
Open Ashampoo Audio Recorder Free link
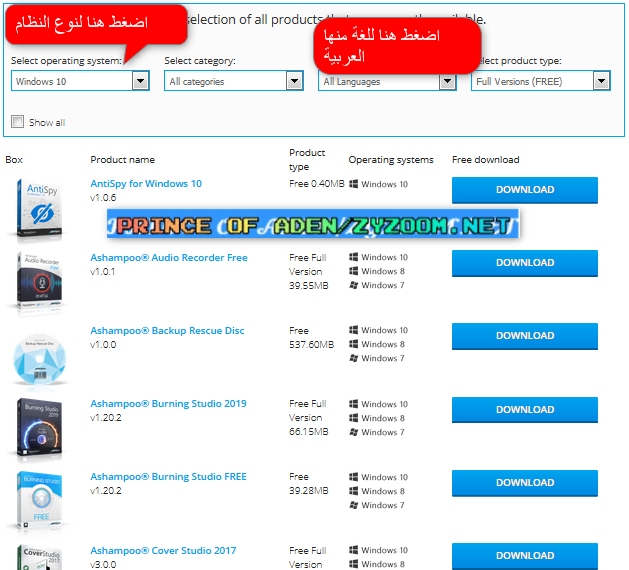[x=169, y=258]
